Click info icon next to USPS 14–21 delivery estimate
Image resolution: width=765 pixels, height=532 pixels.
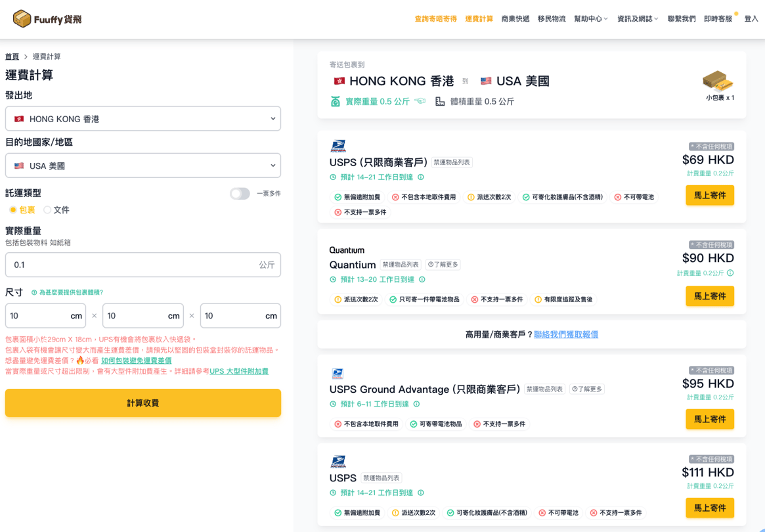[421, 177]
